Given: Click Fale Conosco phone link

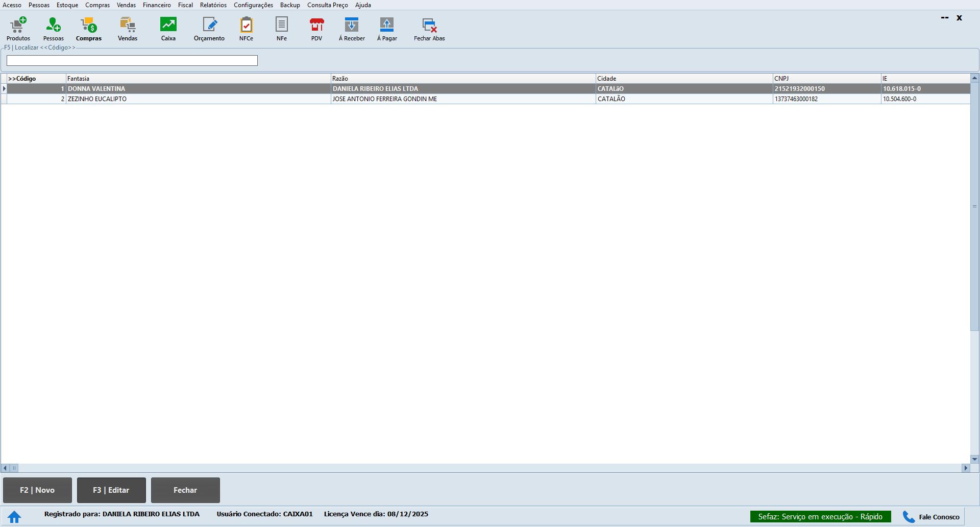Looking at the screenshot, I should (x=932, y=517).
